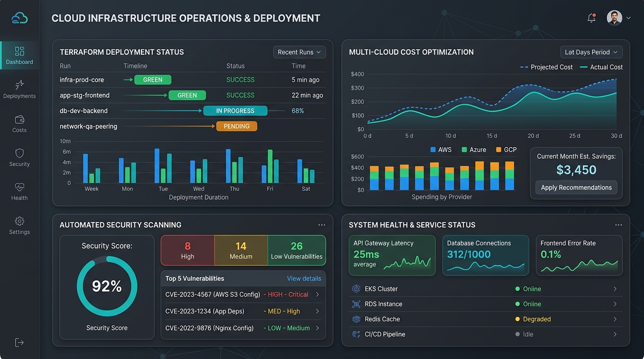Open the user profile avatar
The image size is (644, 359).
615,18
